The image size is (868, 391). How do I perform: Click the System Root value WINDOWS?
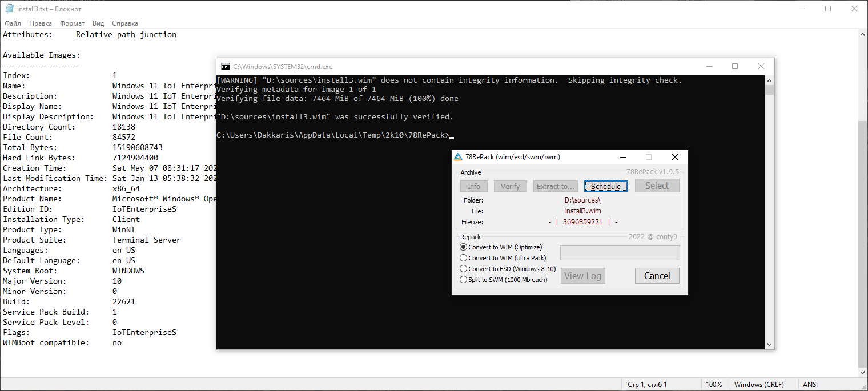coord(128,271)
